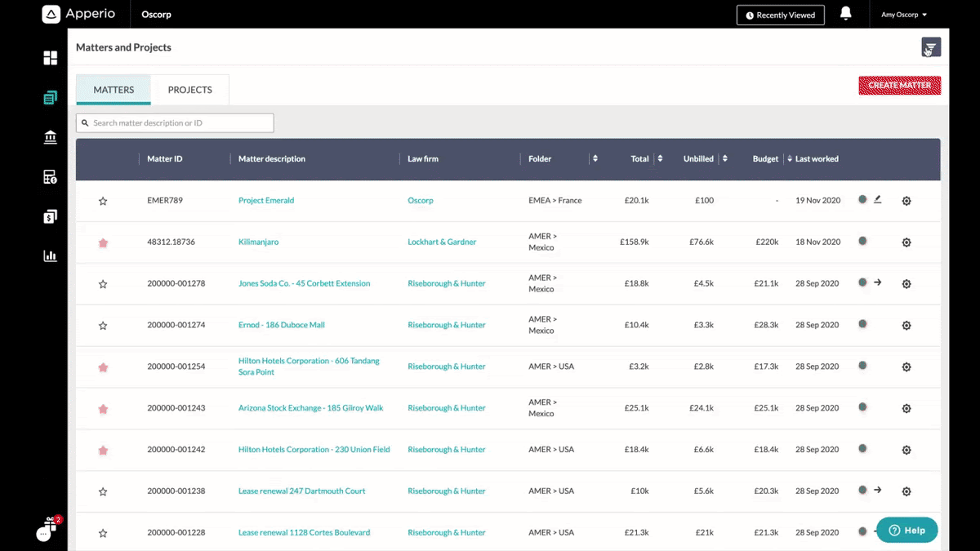The height and width of the screenshot is (551, 980).
Task: Unstar Hilton Hotels 606 Tandang Sora Point
Action: 103,367
